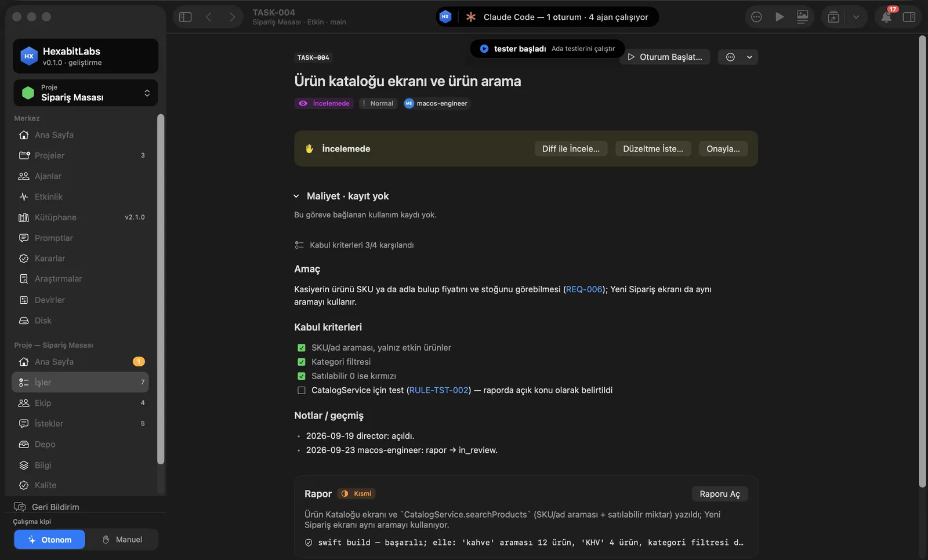Open the Sipariş Masası project selector

(85, 93)
